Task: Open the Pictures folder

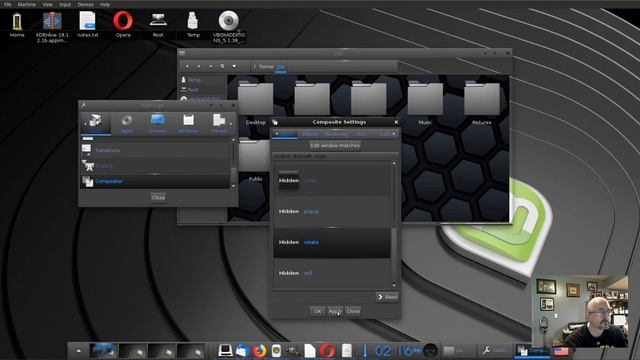Action: [x=482, y=102]
